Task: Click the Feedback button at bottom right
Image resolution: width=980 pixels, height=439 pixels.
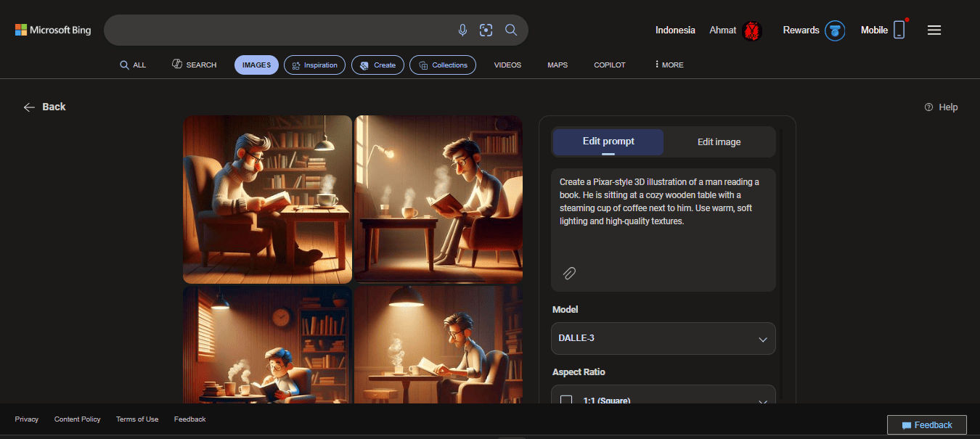Action: click(926, 424)
